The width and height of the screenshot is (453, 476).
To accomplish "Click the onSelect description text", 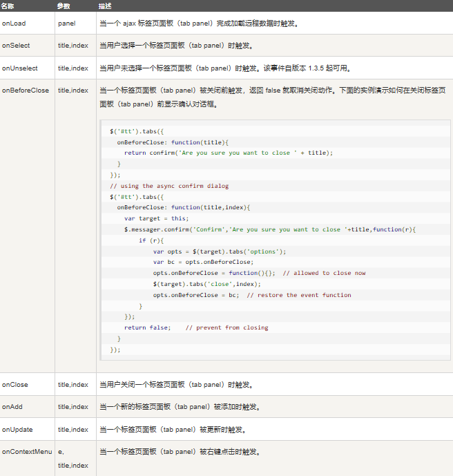I will click(177, 46).
